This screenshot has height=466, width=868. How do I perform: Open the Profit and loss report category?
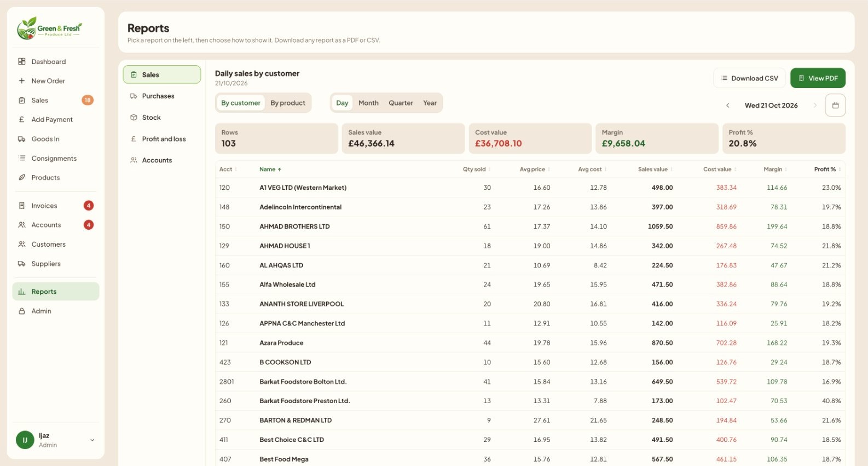click(162, 139)
